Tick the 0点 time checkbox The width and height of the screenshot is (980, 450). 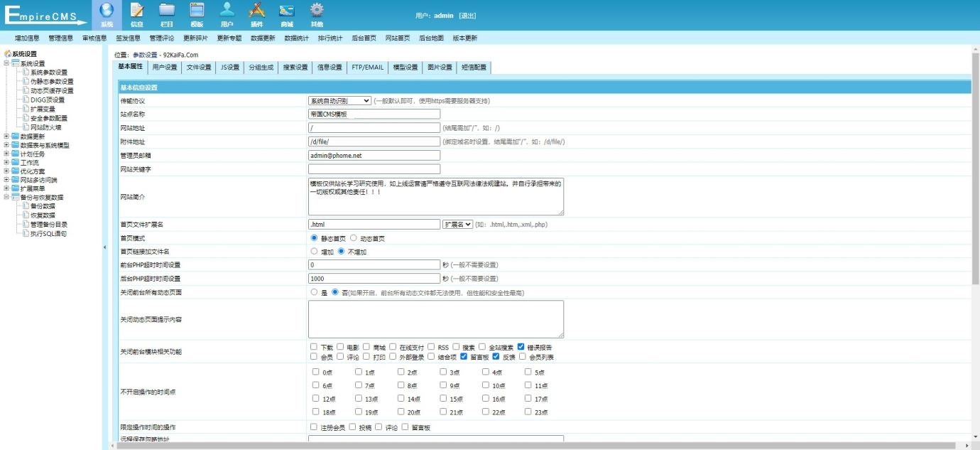(x=315, y=372)
